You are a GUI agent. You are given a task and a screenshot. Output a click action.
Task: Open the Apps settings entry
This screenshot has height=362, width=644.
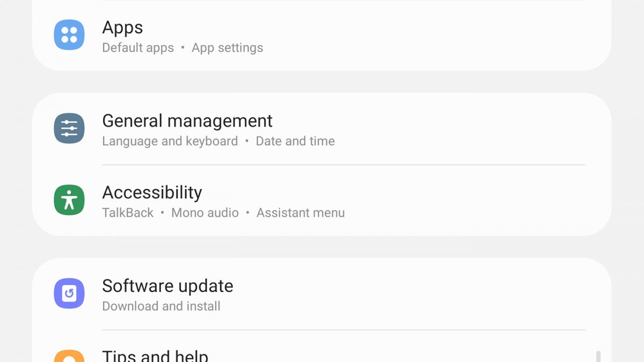(122, 27)
